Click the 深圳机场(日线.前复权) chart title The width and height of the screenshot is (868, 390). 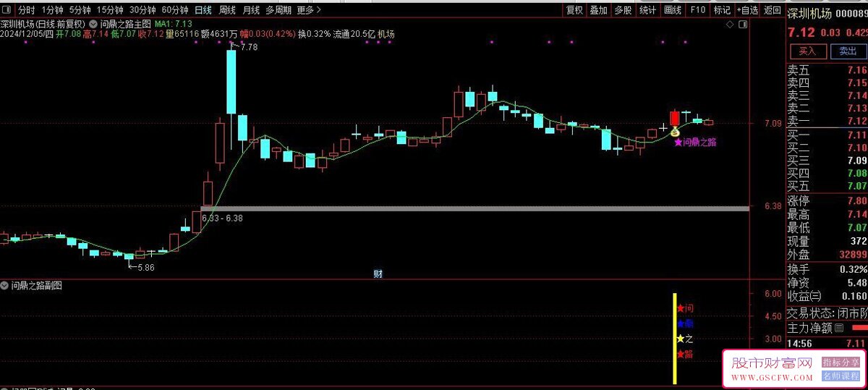(43, 23)
